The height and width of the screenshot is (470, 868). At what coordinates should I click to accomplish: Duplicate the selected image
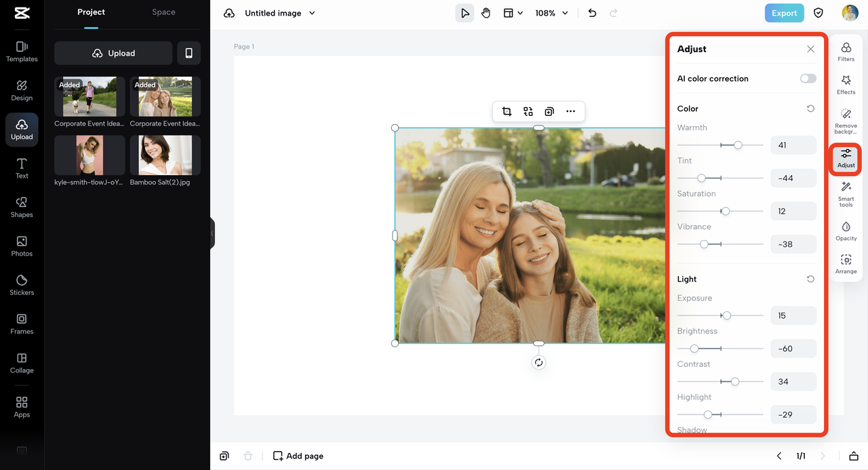tap(549, 112)
